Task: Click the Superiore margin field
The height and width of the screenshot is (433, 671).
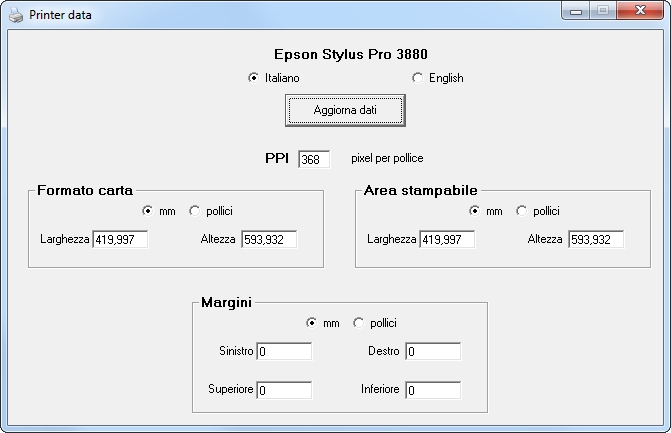Action: point(284,390)
